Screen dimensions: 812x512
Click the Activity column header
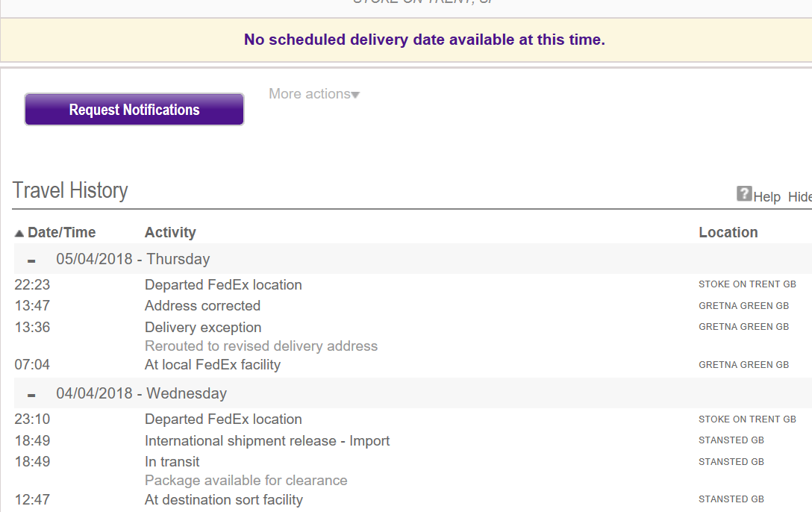[170, 232]
